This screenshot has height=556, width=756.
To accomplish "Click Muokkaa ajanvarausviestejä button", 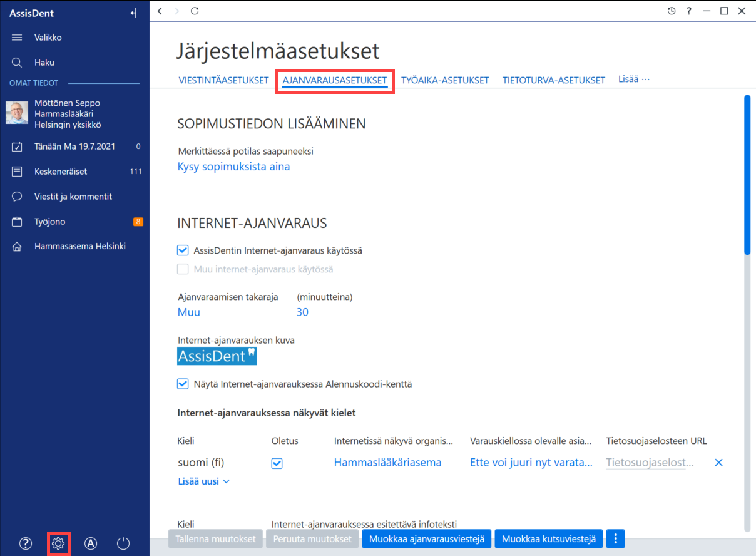I will click(x=427, y=539).
